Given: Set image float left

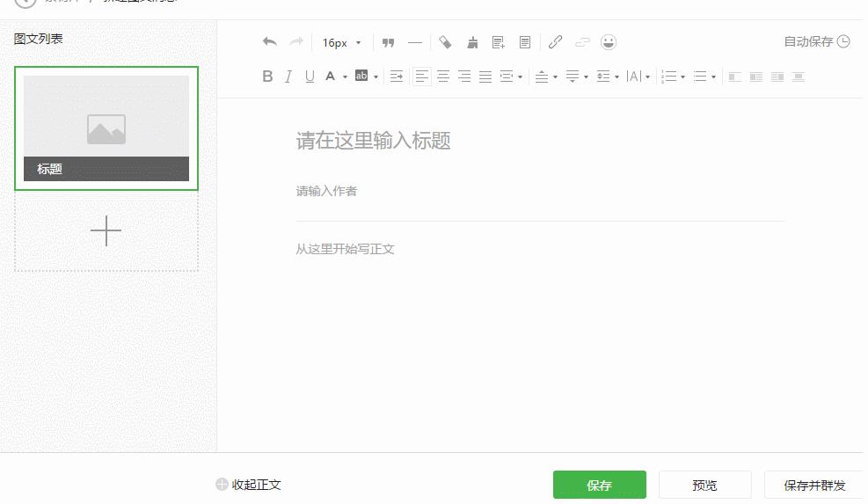Looking at the screenshot, I should click(x=734, y=77).
